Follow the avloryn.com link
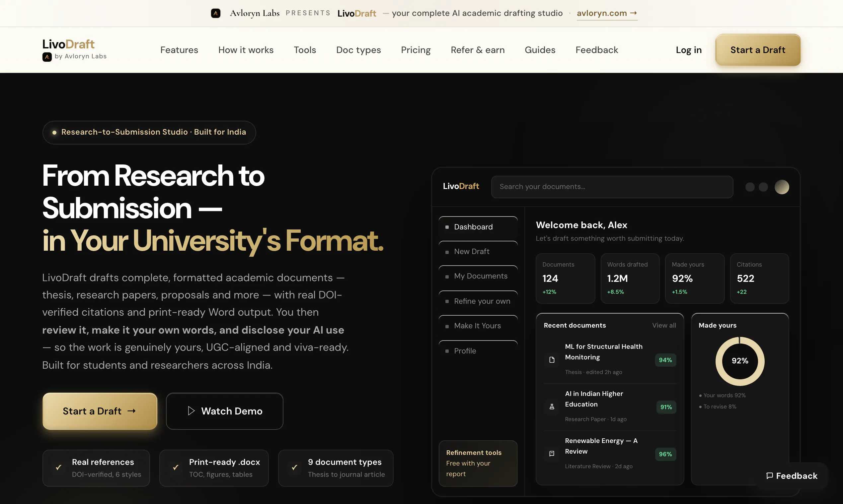 (607, 13)
